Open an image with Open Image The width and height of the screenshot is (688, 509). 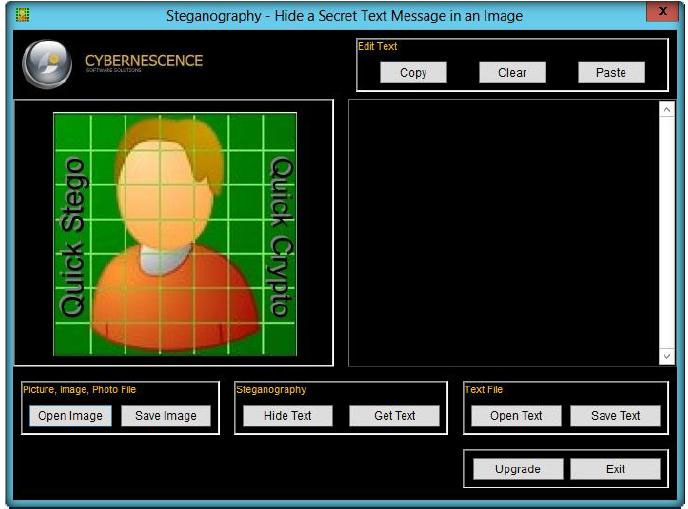[70, 416]
